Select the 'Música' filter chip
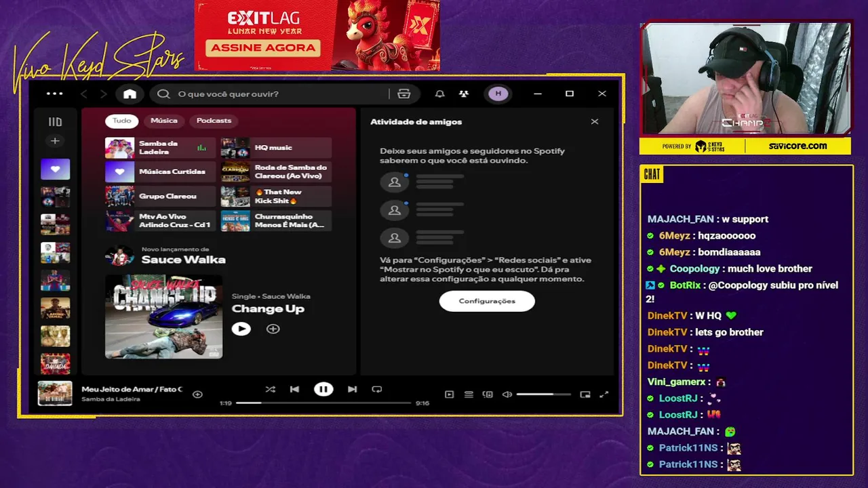 click(x=163, y=121)
